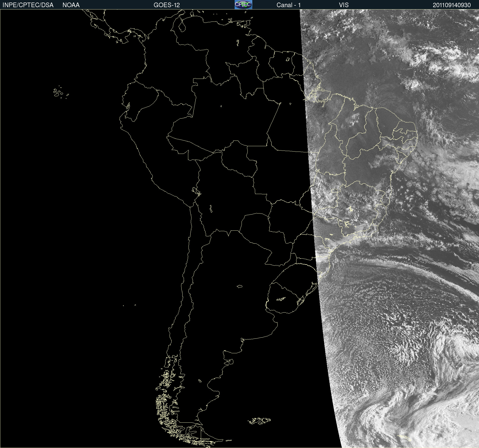Select the GOES-12 satellite label

click(x=167, y=5)
